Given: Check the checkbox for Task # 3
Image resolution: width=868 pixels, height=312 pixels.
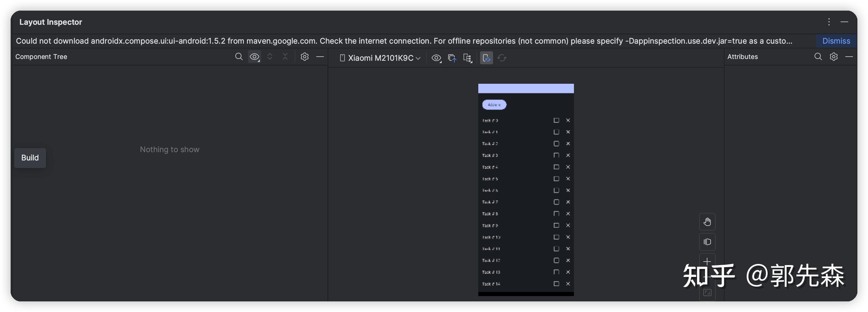Looking at the screenshot, I should [x=556, y=155].
